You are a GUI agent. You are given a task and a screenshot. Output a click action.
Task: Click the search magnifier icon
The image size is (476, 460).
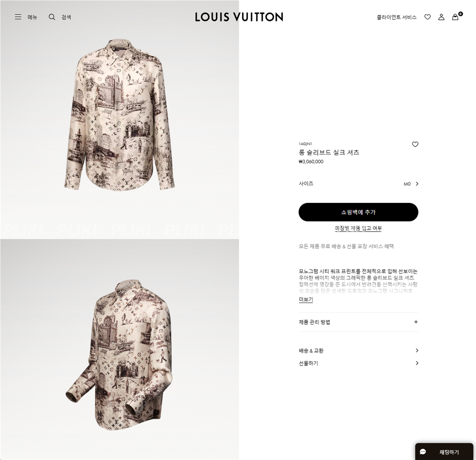[52, 17]
